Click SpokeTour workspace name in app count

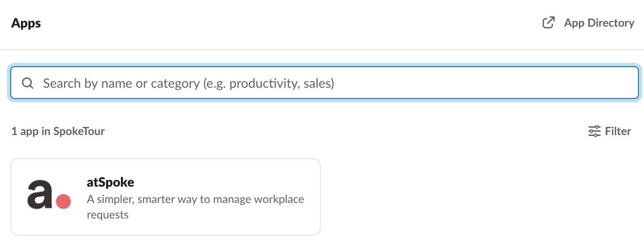(79, 131)
